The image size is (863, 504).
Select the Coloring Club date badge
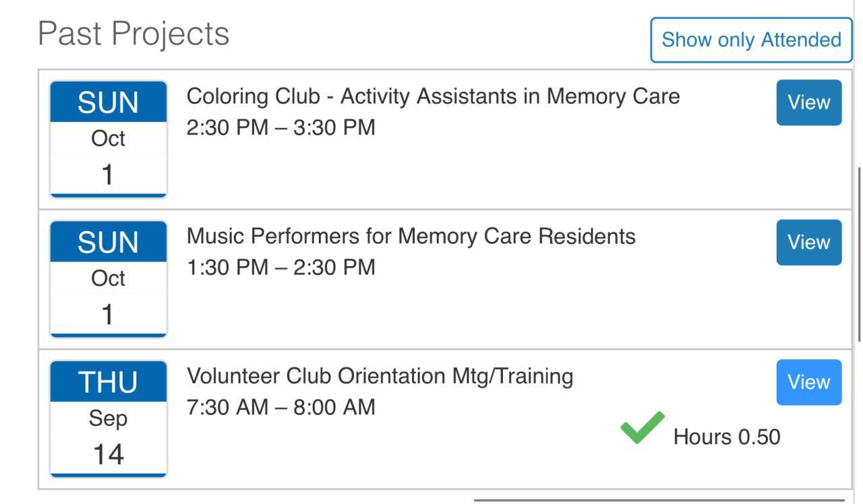pyautogui.click(x=108, y=139)
